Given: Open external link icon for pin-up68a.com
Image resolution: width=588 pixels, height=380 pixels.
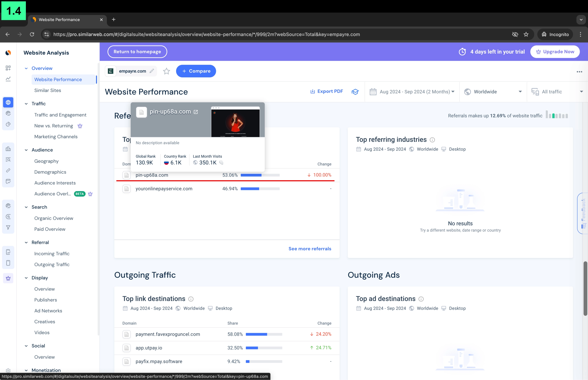Looking at the screenshot, I should [x=196, y=112].
